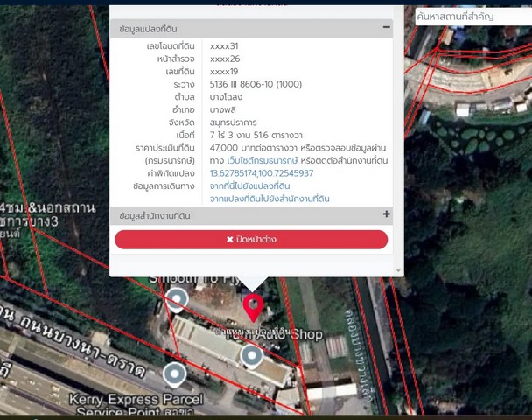532x420 pixels.
Task: Click the round marker beside the Shop label
Action: click(x=251, y=355)
